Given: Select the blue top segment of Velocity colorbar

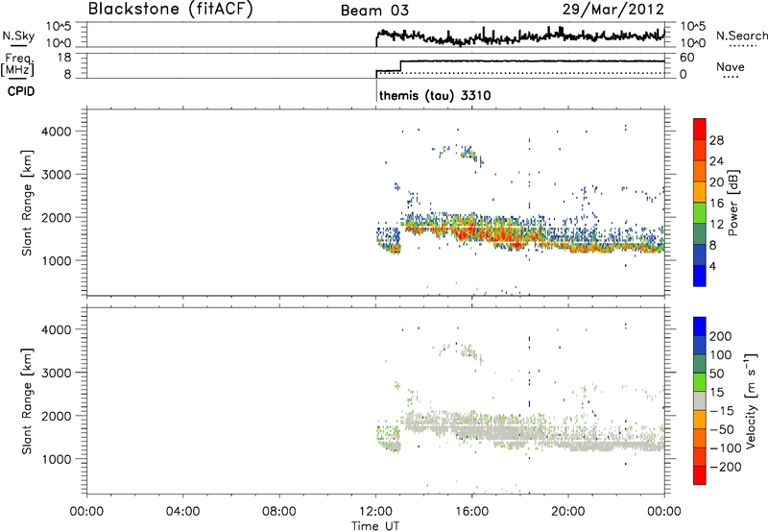Looking at the screenshot, I should point(699,331).
